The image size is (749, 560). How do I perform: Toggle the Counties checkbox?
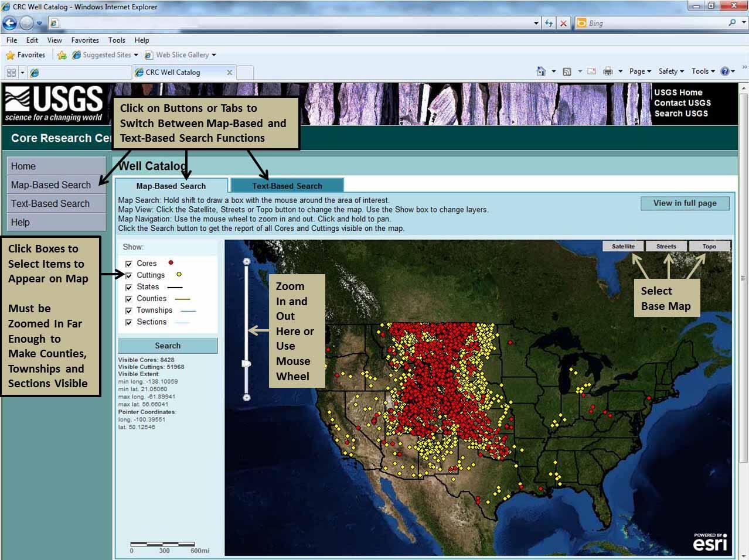[129, 299]
